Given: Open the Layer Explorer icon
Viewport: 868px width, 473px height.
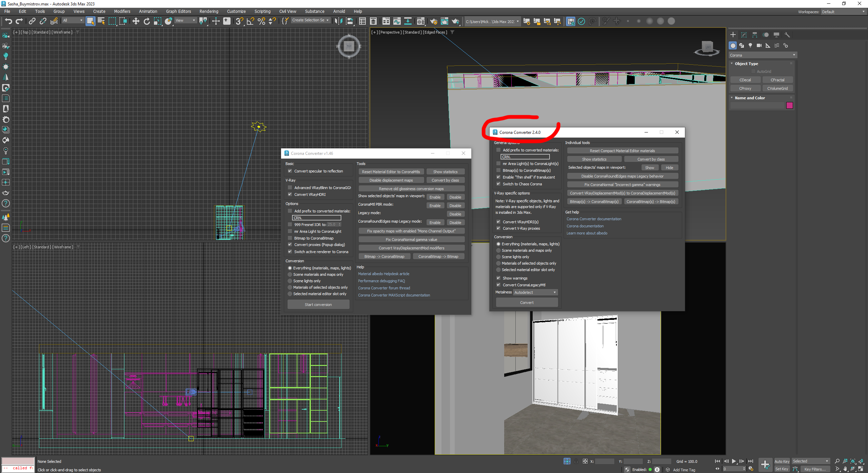Looking at the screenshot, I should coord(373,21).
